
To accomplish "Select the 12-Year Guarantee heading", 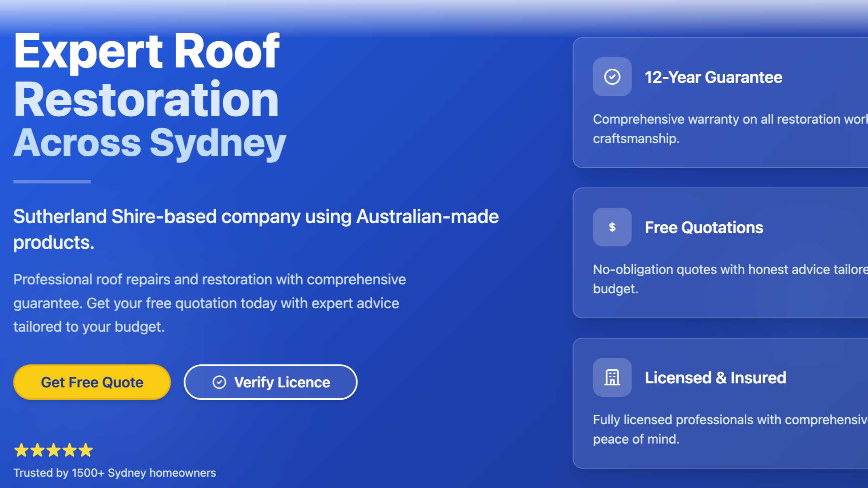I will (713, 77).
